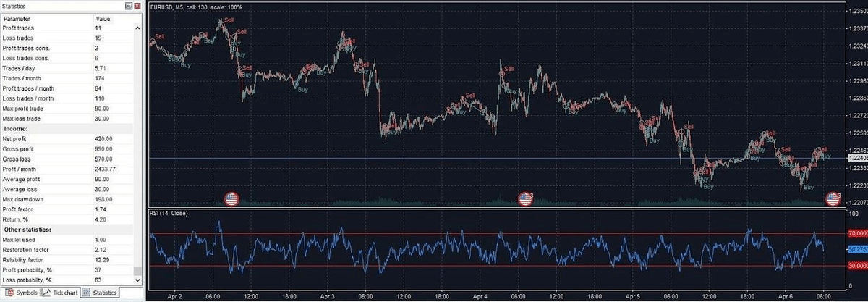Select the Max lot used row
Screen dimensions: 868x302
(67, 240)
